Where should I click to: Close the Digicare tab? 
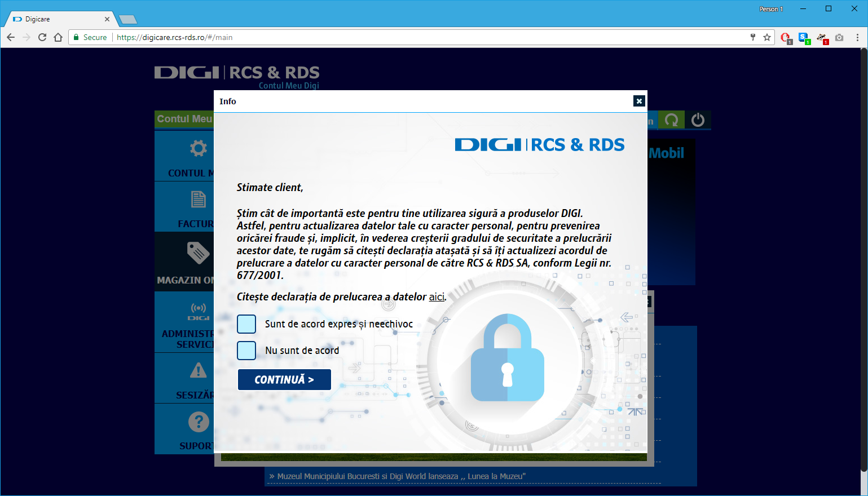coord(107,19)
